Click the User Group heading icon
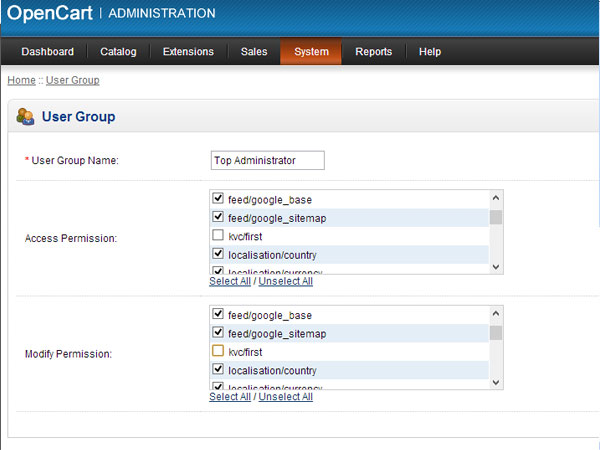600x450 pixels. (x=26, y=117)
